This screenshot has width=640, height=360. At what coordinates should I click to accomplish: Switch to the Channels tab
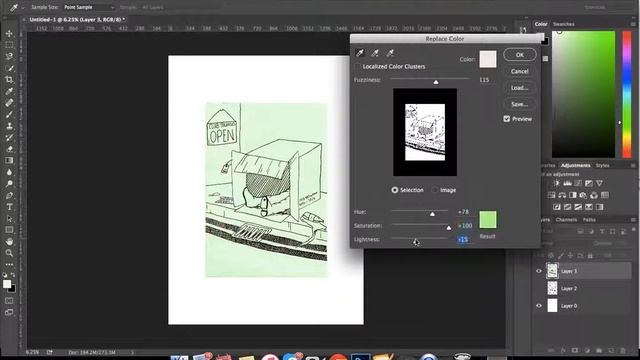click(566, 220)
